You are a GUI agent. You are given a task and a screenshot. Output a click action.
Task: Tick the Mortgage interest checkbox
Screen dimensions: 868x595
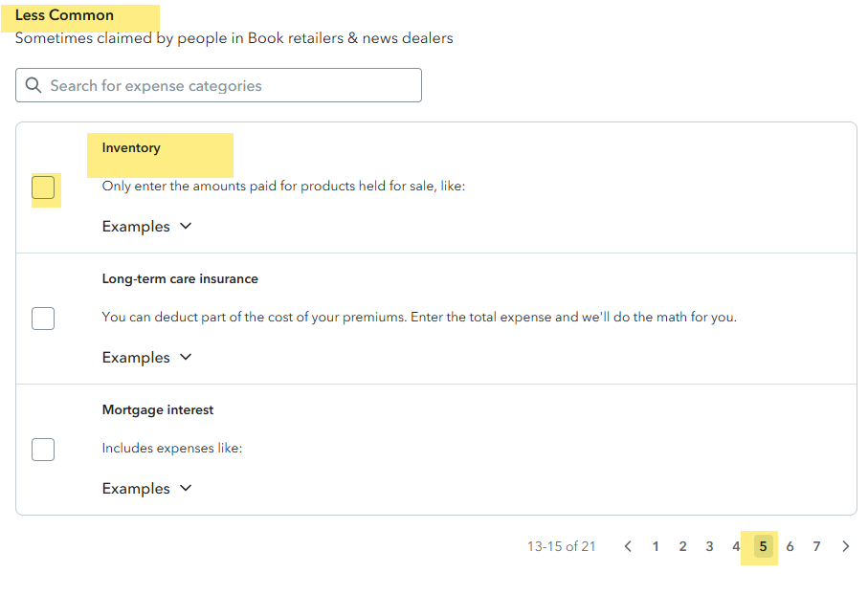(43, 450)
